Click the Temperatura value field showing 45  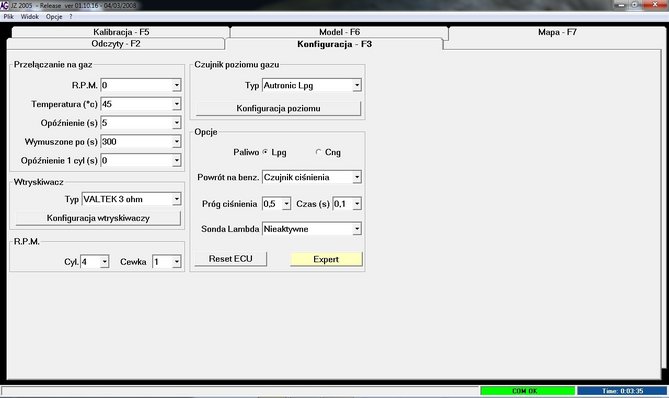tap(137, 104)
